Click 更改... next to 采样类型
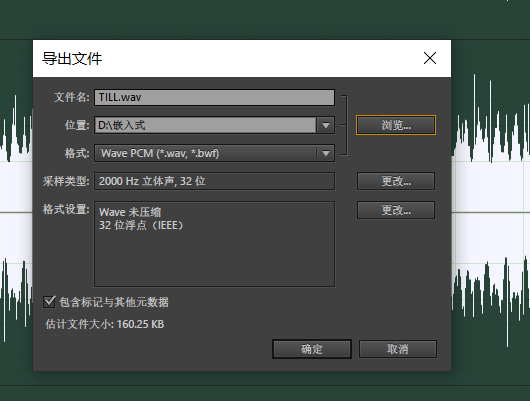The width and height of the screenshot is (530, 401). click(x=396, y=181)
